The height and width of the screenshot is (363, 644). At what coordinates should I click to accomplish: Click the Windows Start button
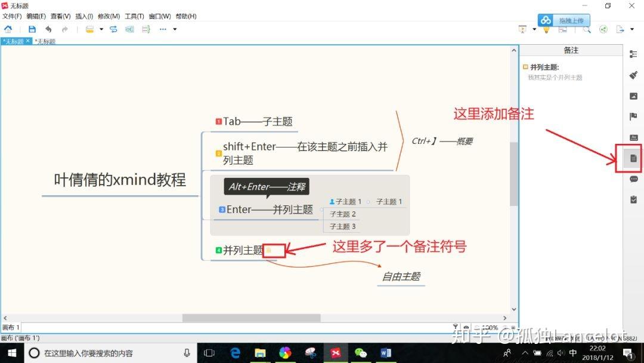click(12, 353)
